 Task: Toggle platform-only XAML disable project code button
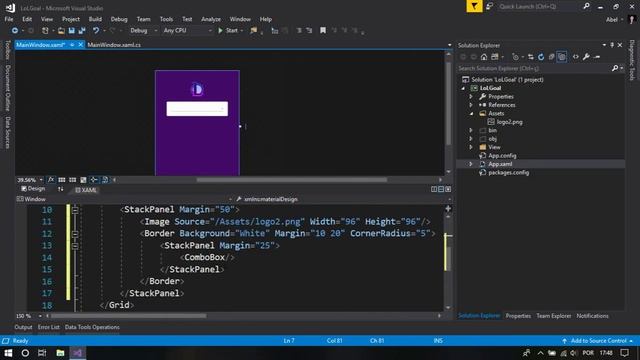pyautogui.click(x=105, y=180)
